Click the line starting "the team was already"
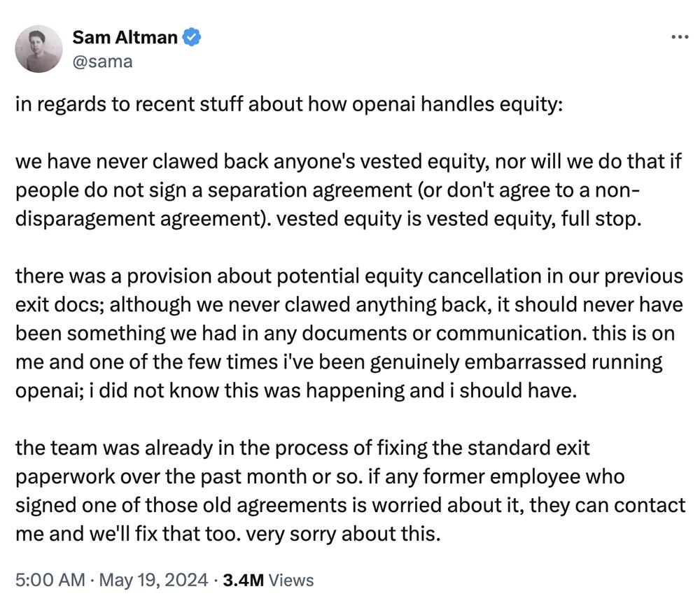 pos(303,448)
